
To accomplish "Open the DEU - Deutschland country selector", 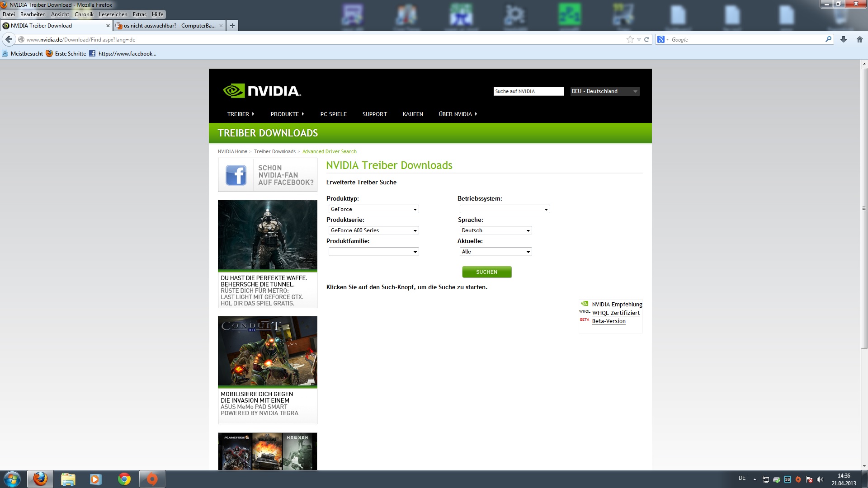I will tap(604, 91).
